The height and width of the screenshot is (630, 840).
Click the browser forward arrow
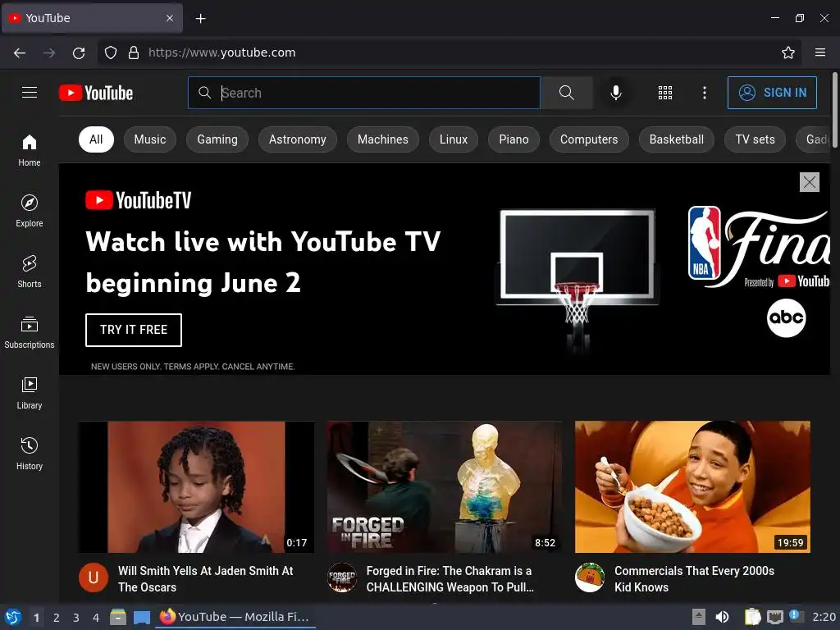pos(49,52)
